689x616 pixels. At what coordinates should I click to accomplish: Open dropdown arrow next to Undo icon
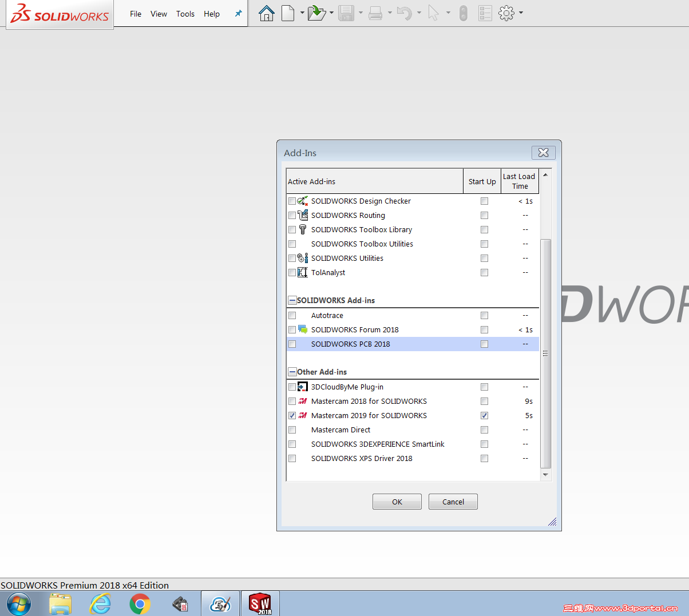point(419,13)
